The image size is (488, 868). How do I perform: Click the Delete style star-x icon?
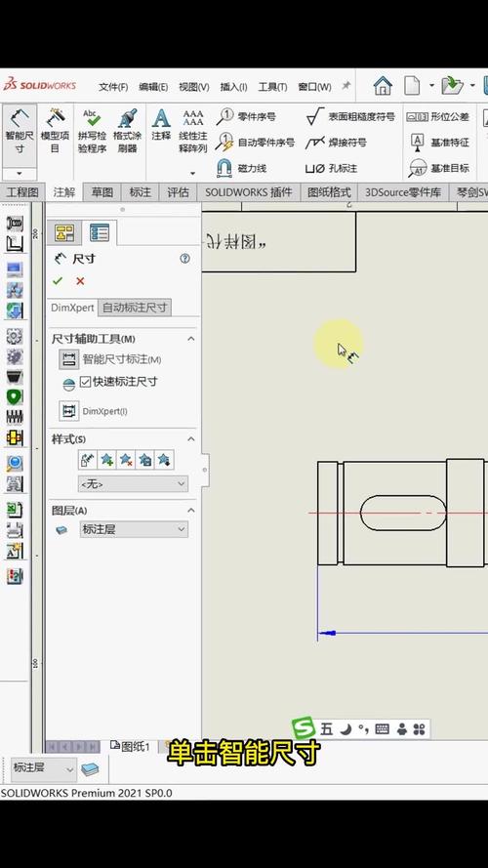click(126, 460)
